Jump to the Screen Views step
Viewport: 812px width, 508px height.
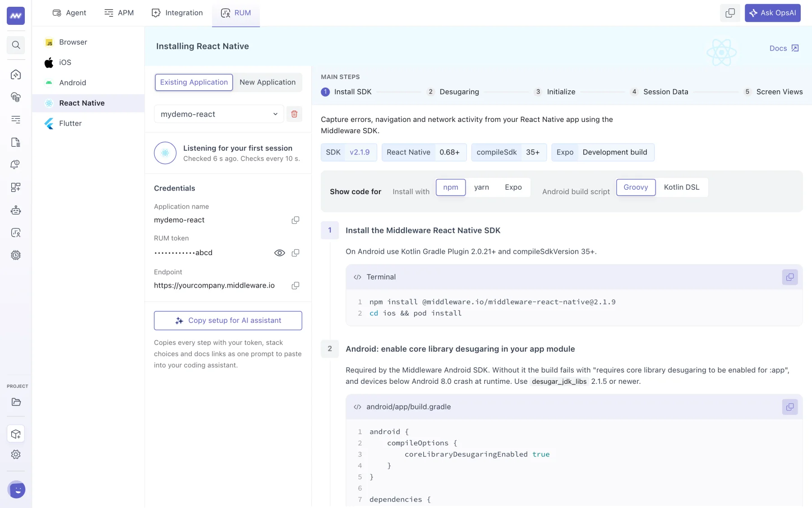point(773,92)
